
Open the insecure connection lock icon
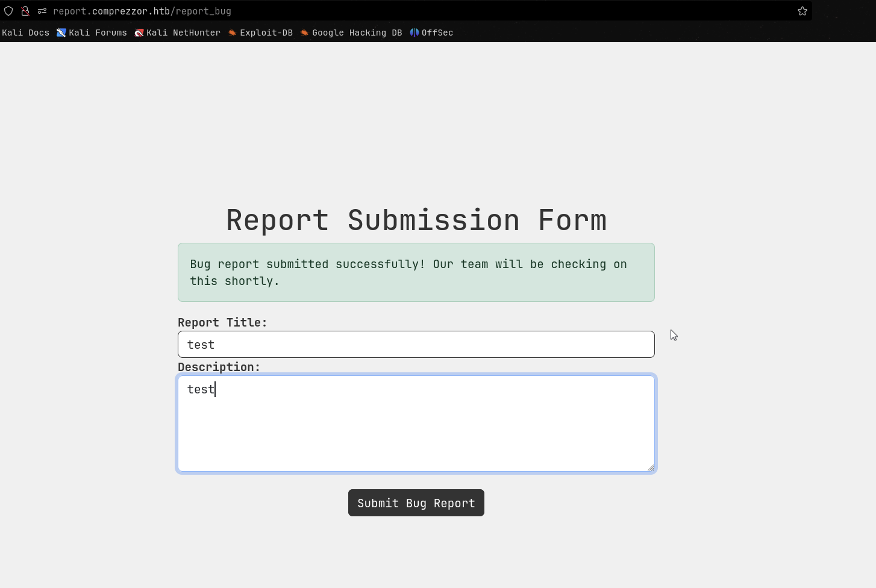(25, 11)
